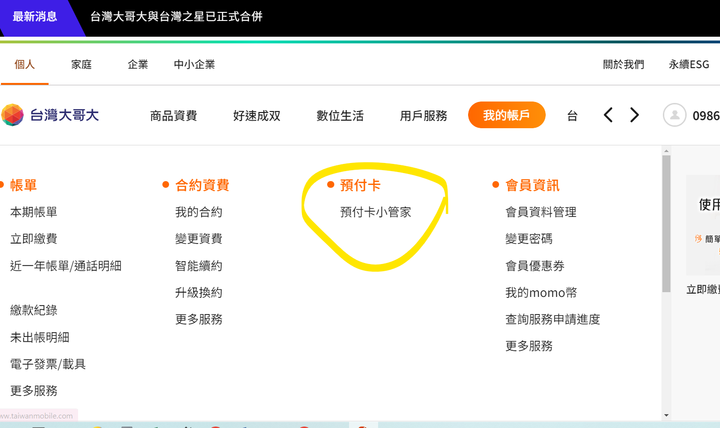Select the 中小企業 tab
720x428 pixels.
coord(194,64)
